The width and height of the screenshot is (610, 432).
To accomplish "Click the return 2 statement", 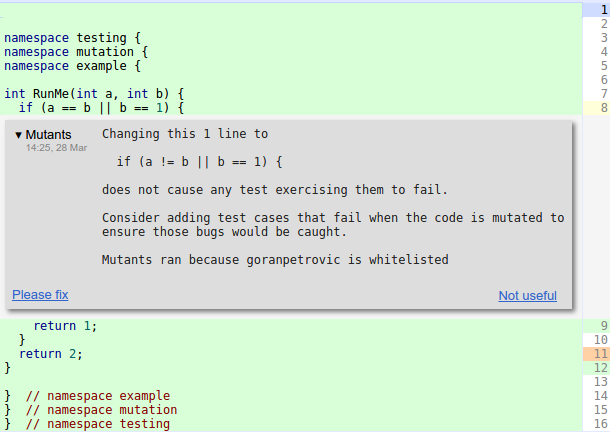I will [x=51, y=354].
